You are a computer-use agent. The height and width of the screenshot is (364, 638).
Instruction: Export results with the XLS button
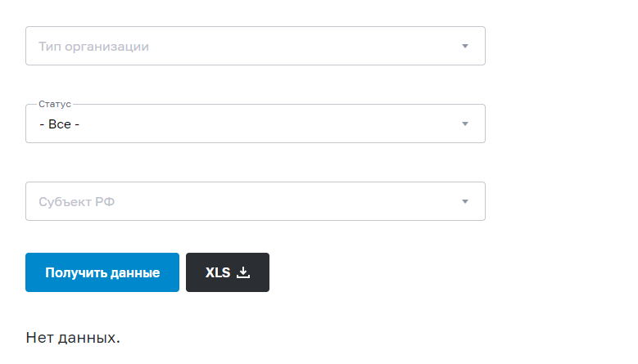point(228,272)
